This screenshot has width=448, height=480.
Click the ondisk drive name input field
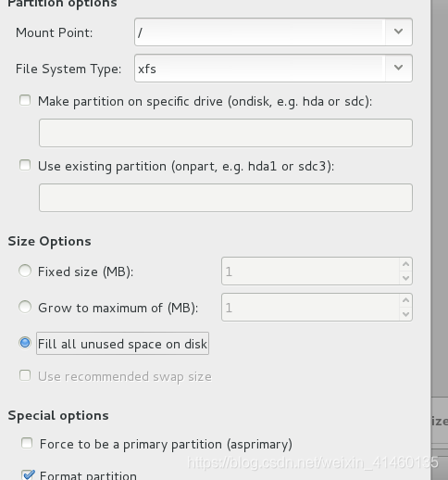[226, 133]
